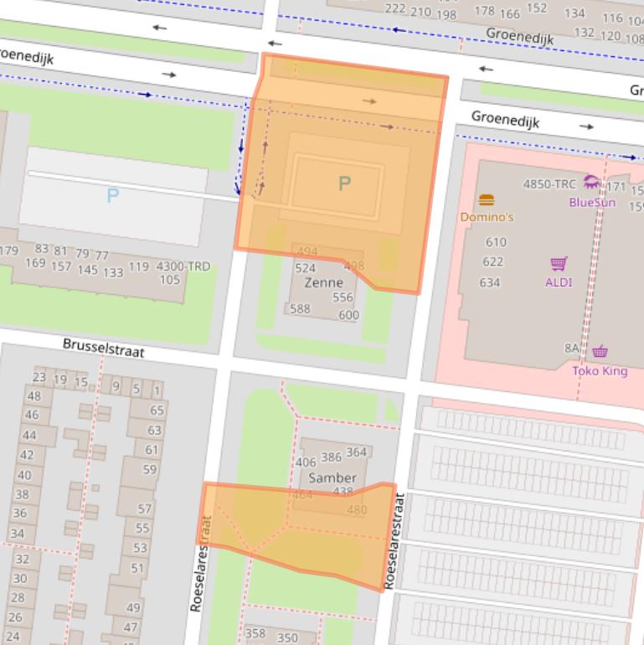
Task: Click the ALDI shopping cart icon
Action: [559, 264]
